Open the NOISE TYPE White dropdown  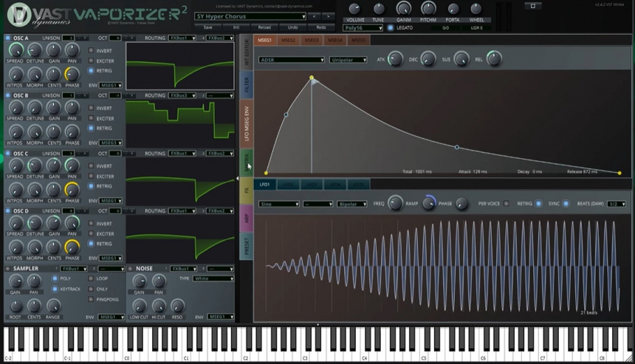point(213,278)
